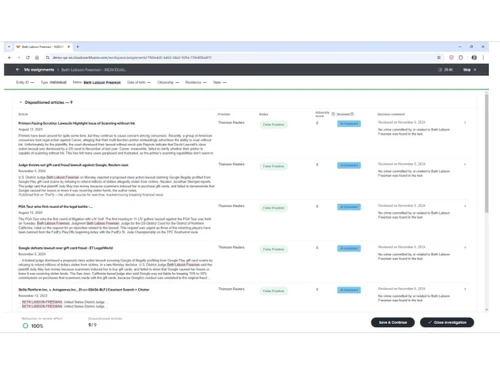Expand the PGA Tour row chevron
Image resolution: width=500 pixels, height=375 pixels.
465,206
